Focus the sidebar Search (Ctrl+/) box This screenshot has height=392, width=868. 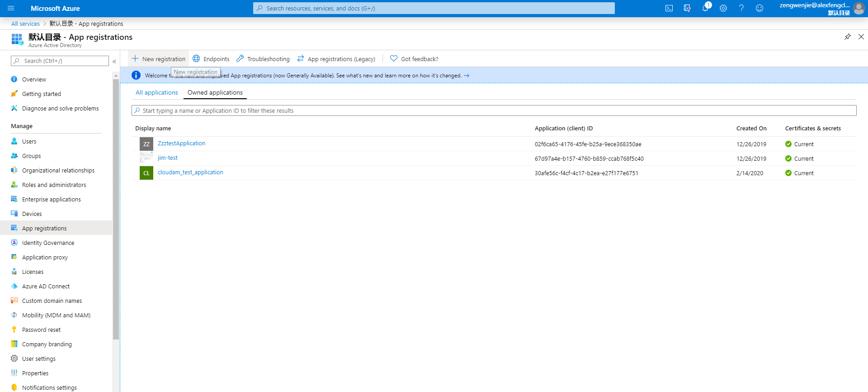pyautogui.click(x=60, y=61)
